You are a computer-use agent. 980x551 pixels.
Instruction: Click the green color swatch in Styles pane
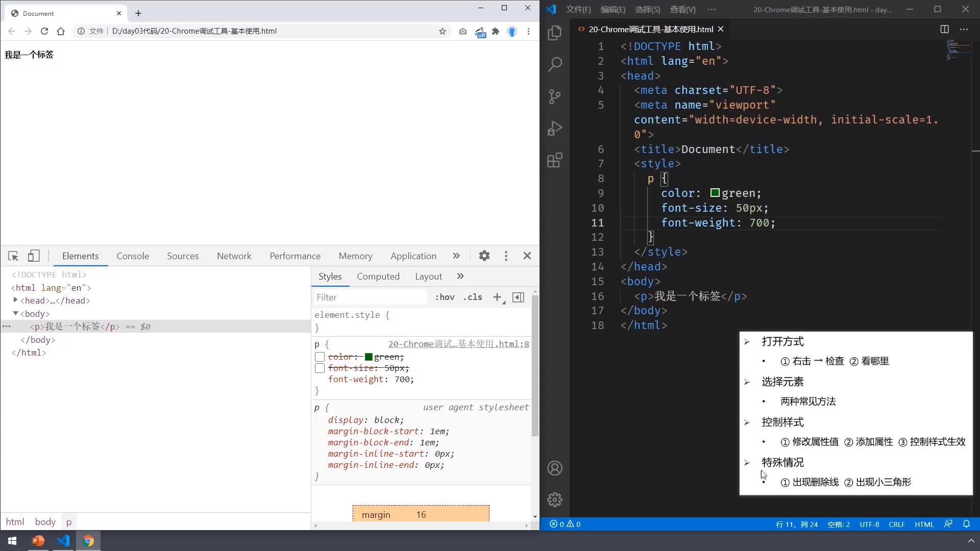coord(369,357)
